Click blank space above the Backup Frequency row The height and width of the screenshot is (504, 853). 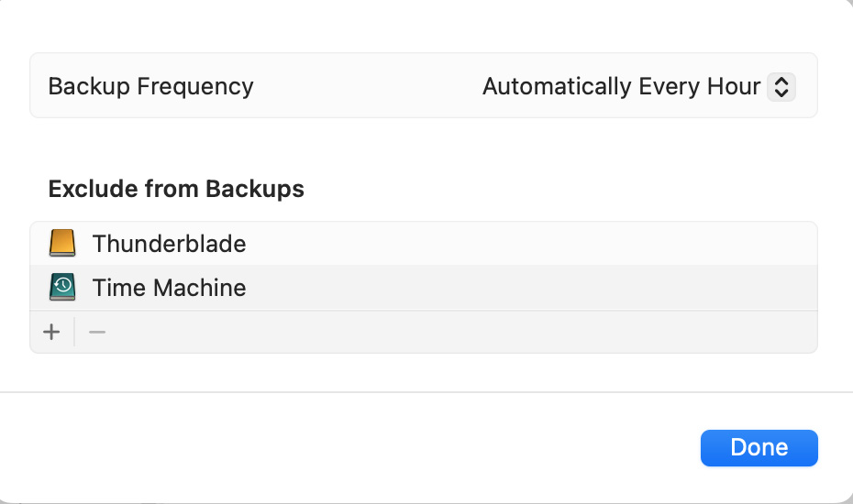(x=422, y=26)
